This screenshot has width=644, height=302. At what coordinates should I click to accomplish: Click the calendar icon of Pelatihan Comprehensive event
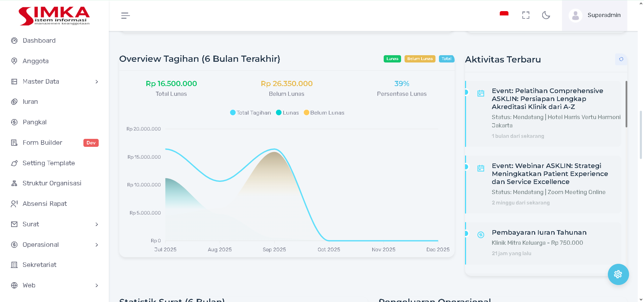pyautogui.click(x=481, y=93)
